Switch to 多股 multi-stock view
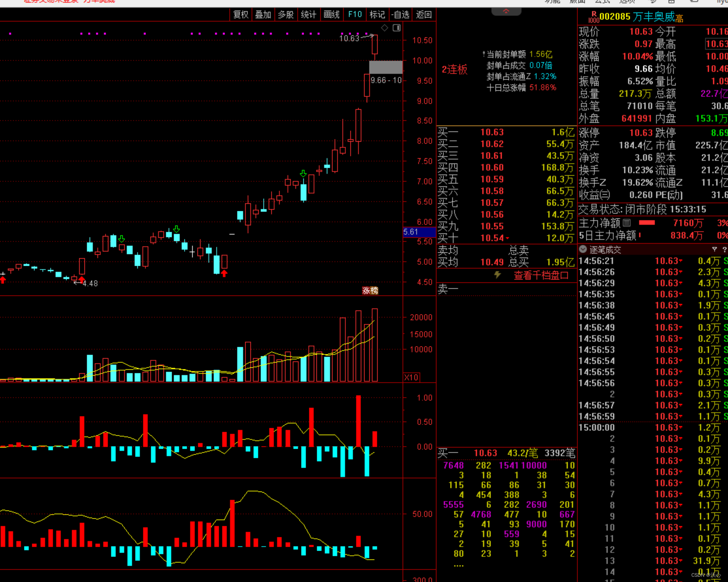 click(286, 14)
